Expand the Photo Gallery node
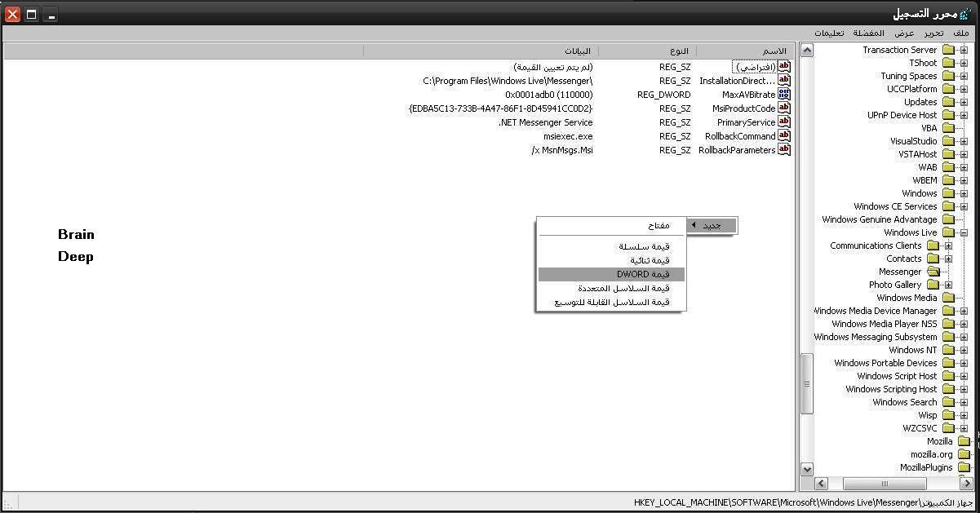 tap(948, 285)
